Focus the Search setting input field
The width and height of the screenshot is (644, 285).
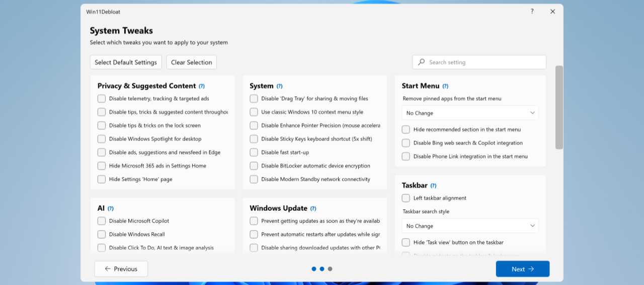click(483, 62)
